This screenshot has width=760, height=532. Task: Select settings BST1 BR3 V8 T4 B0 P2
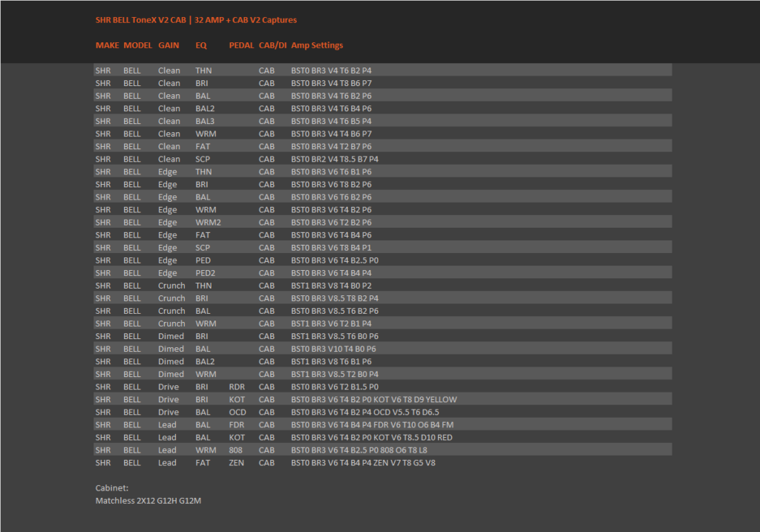pyautogui.click(x=331, y=286)
